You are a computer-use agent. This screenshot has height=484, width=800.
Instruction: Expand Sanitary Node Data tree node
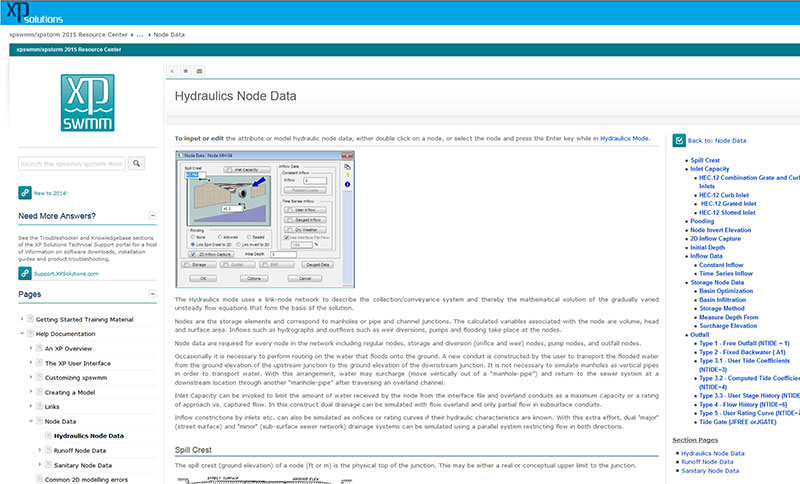(40, 465)
